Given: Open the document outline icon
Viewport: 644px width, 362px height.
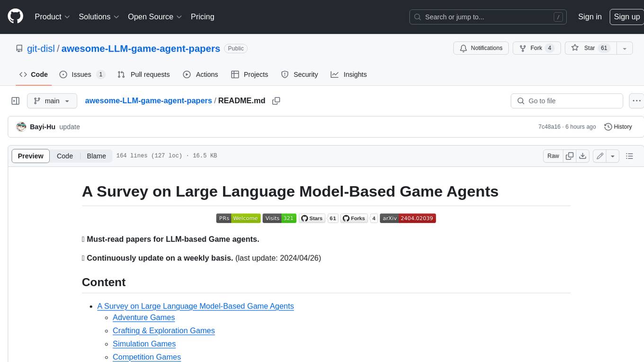Looking at the screenshot, I should coord(629,156).
